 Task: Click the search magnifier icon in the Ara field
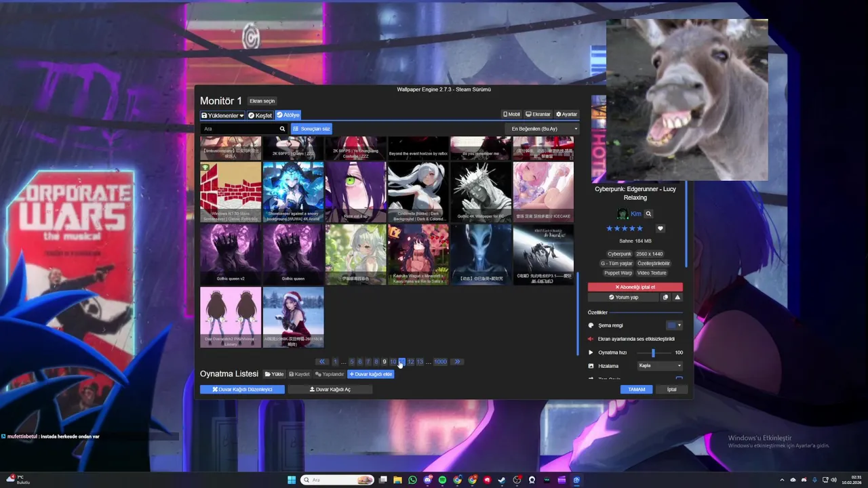tap(282, 129)
